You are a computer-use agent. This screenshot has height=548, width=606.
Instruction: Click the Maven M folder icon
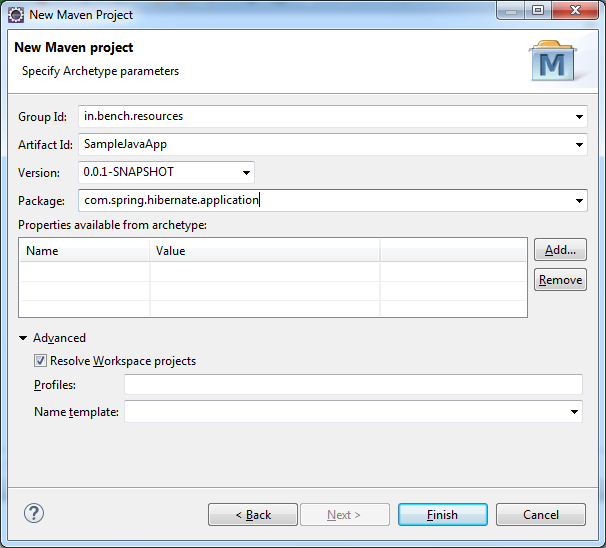pos(553,61)
